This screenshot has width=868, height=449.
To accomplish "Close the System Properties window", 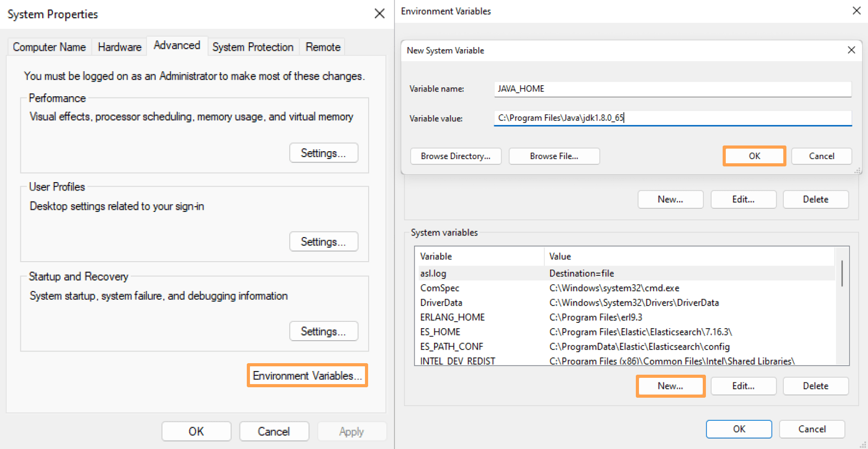I will (380, 14).
